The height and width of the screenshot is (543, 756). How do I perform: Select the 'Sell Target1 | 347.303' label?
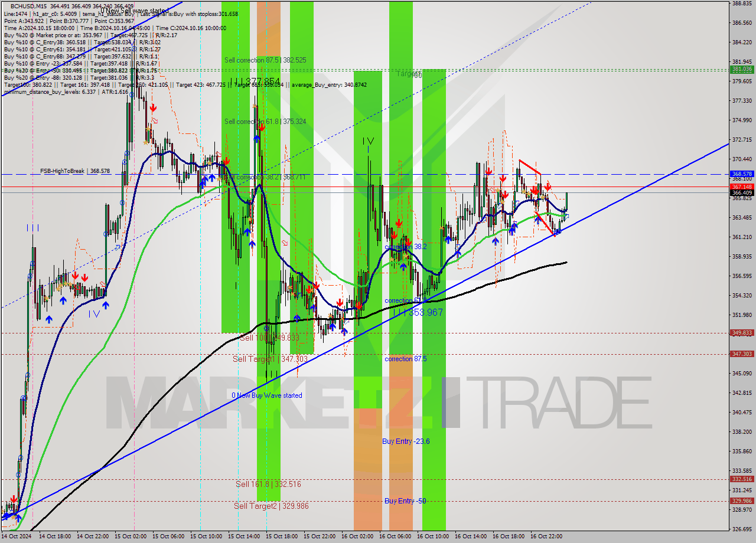270,359
